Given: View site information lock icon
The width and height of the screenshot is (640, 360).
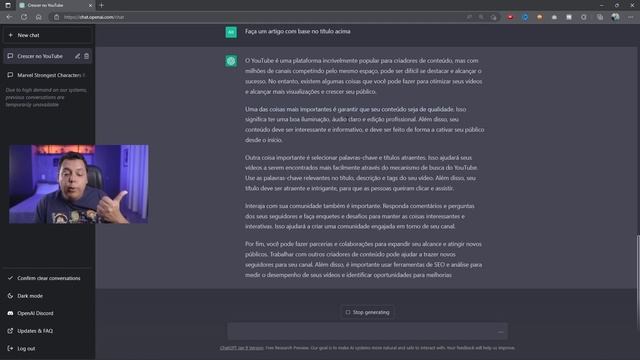Looking at the screenshot, I should (56, 17).
